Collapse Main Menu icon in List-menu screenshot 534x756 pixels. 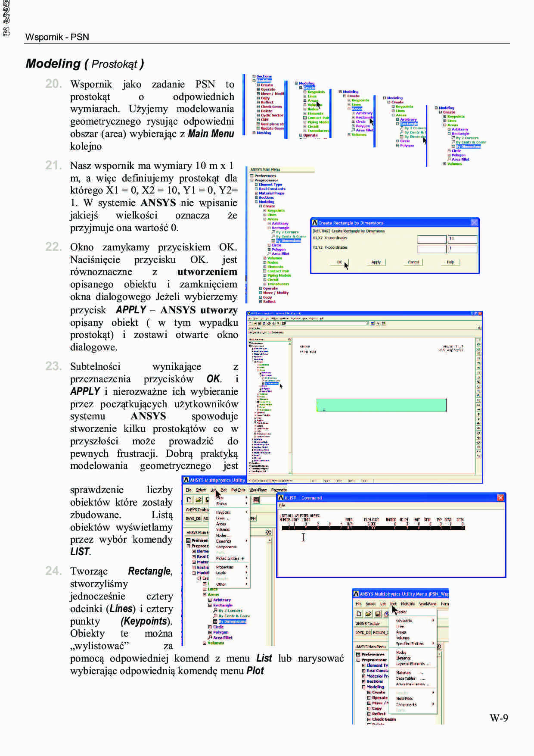[268, 532]
